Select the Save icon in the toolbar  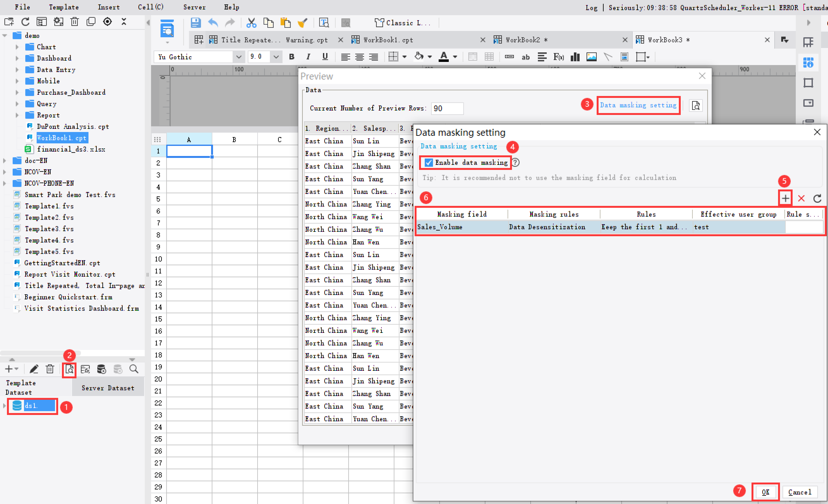196,22
